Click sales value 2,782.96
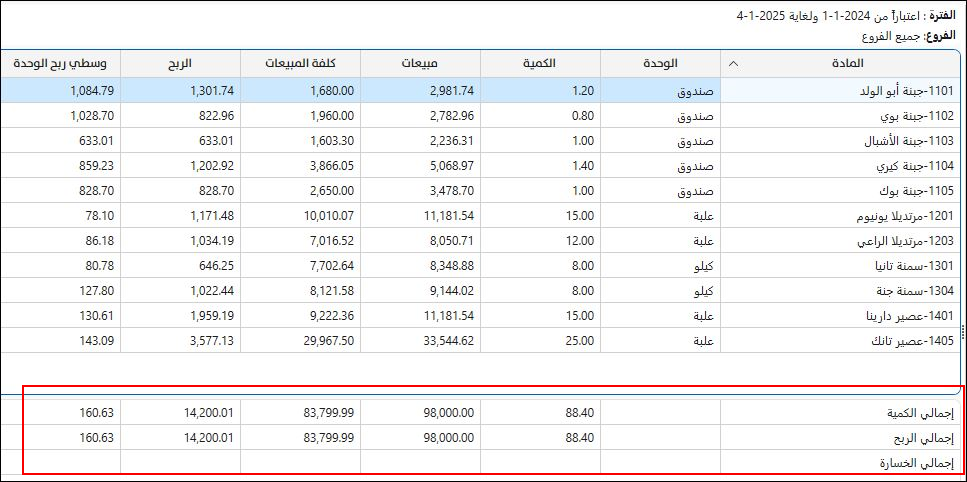Viewport: 967px width, 482px height. pos(452,116)
